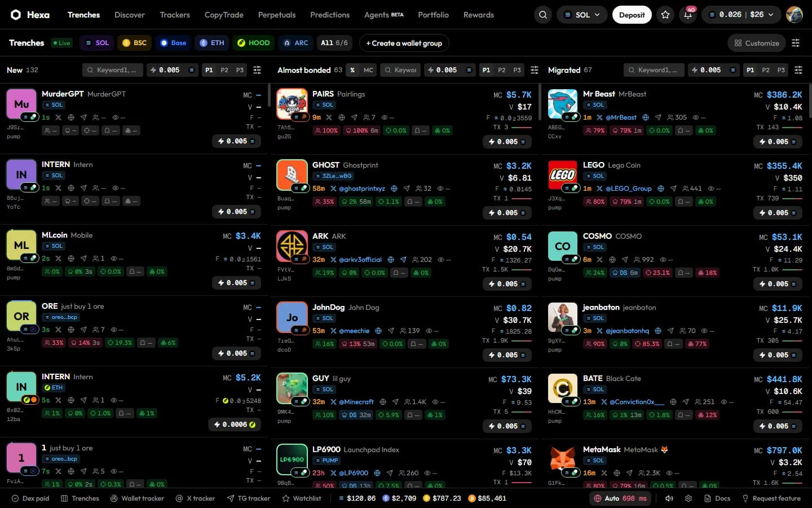Expand the SOL network dropdown in header

582,15
